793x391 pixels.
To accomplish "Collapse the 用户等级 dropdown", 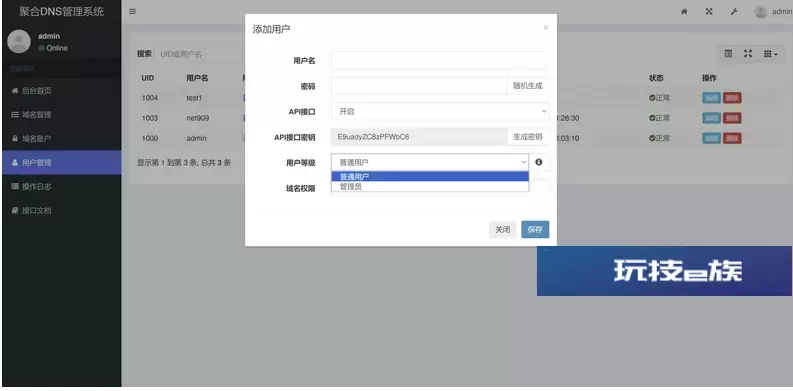I will click(430, 162).
